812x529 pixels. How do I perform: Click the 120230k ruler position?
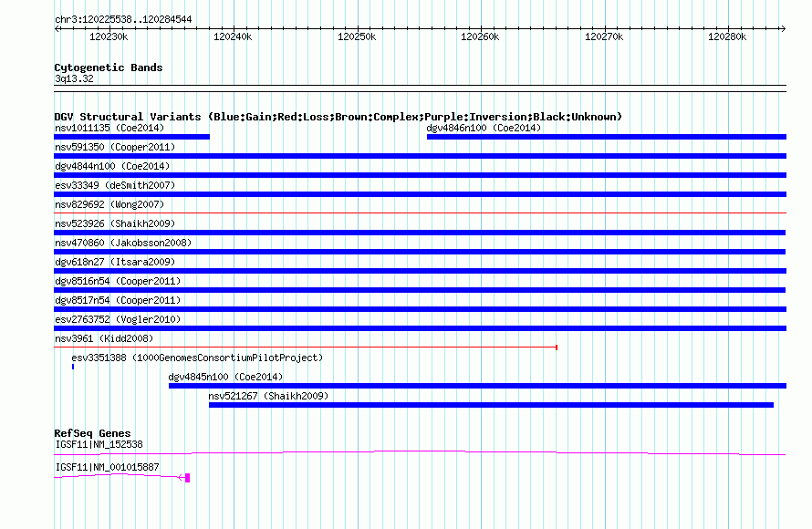pos(109,36)
